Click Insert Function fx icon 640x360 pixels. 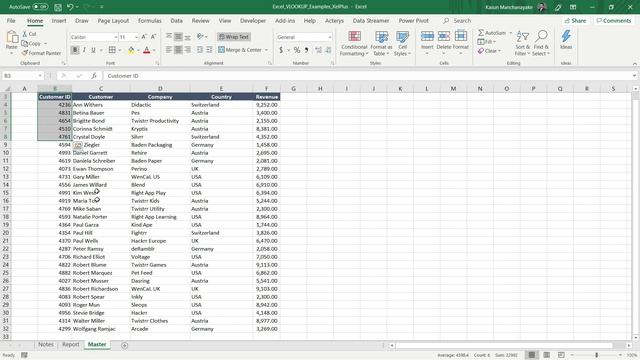click(x=94, y=76)
